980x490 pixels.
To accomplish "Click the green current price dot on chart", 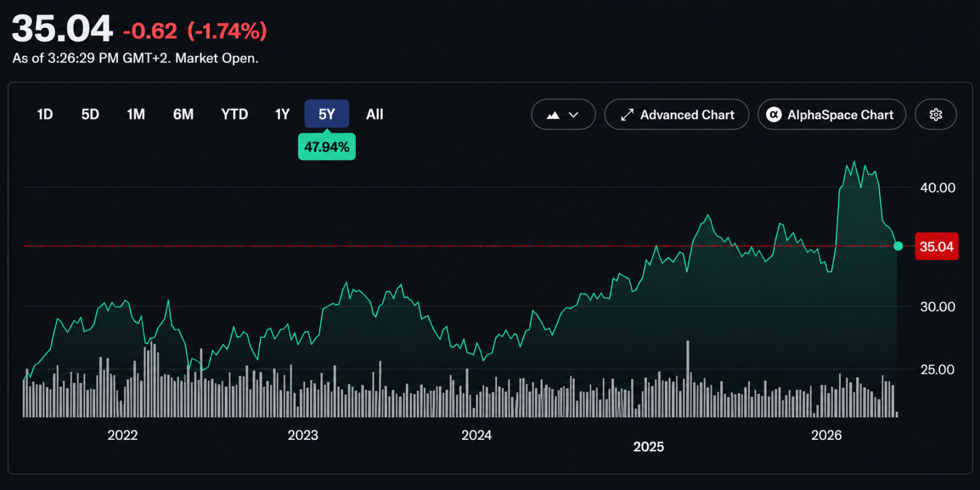I will (x=898, y=246).
